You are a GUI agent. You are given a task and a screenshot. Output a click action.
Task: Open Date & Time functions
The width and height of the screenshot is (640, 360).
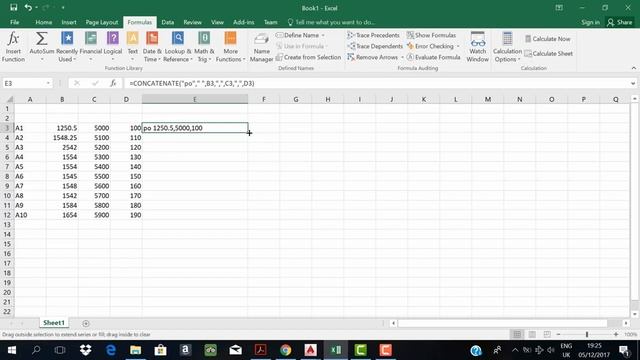[x=152, y=47]
